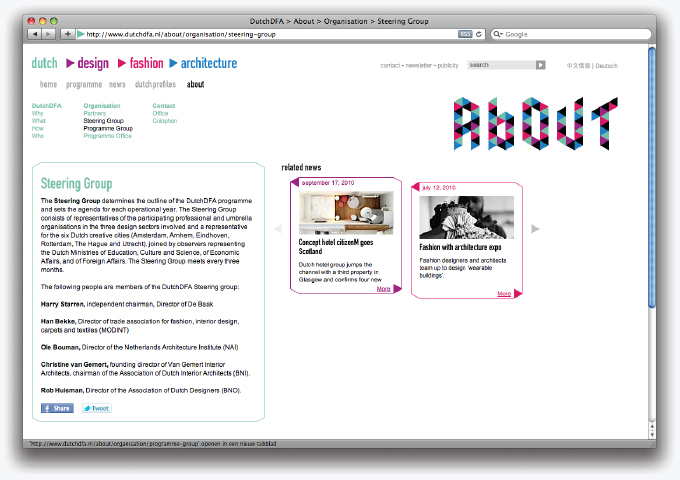This screenshot has height=480, width=680.
Task: Open headline Fashion with architecture expo
Action: pyautogui.click(x=460, y=247)
